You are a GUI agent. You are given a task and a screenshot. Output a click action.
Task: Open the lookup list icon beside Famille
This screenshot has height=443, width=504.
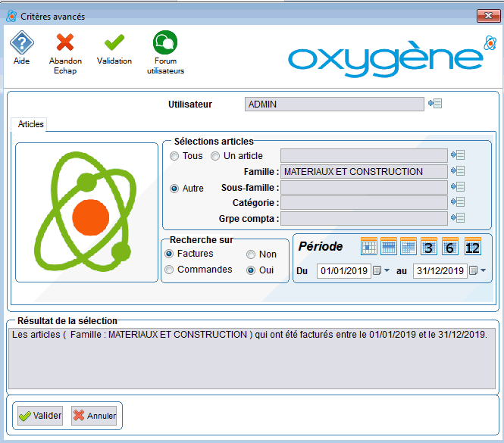457,172
